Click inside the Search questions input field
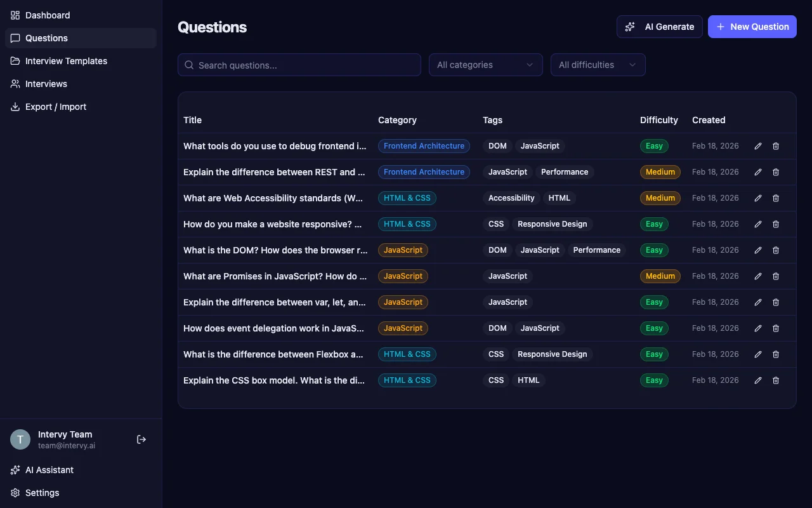812x508 pixels. 298,65
